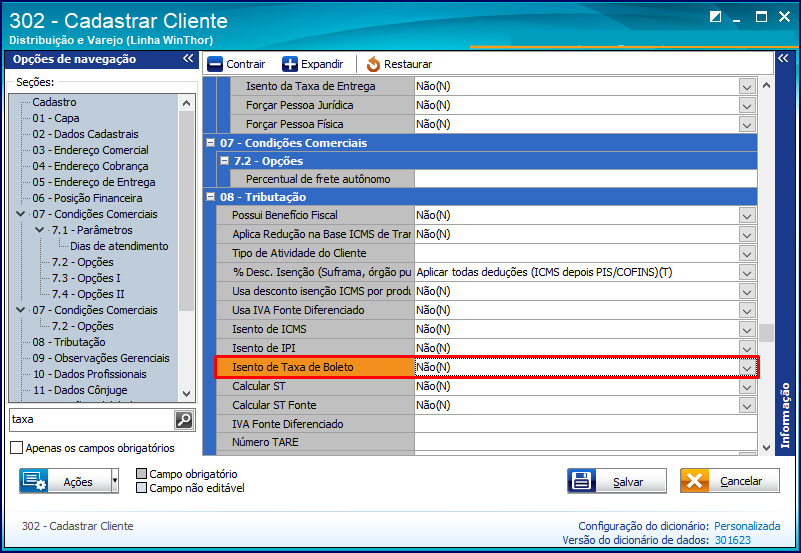Open Isento da Taxa de Entrega dropdown
This screenshot has height=553, width=801.
(747, 87)
